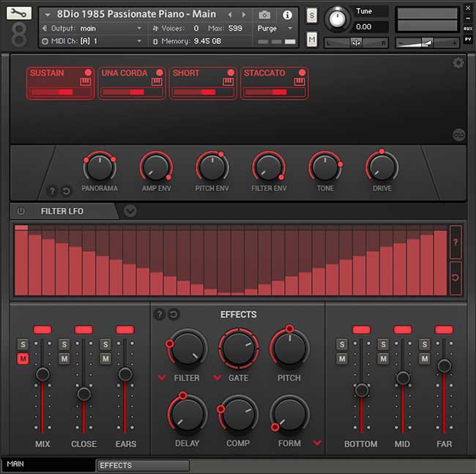Expand the FORM effect options chevron
This screenshot has height=474, width=476.
pyautogui.click(x=317, y=442)
